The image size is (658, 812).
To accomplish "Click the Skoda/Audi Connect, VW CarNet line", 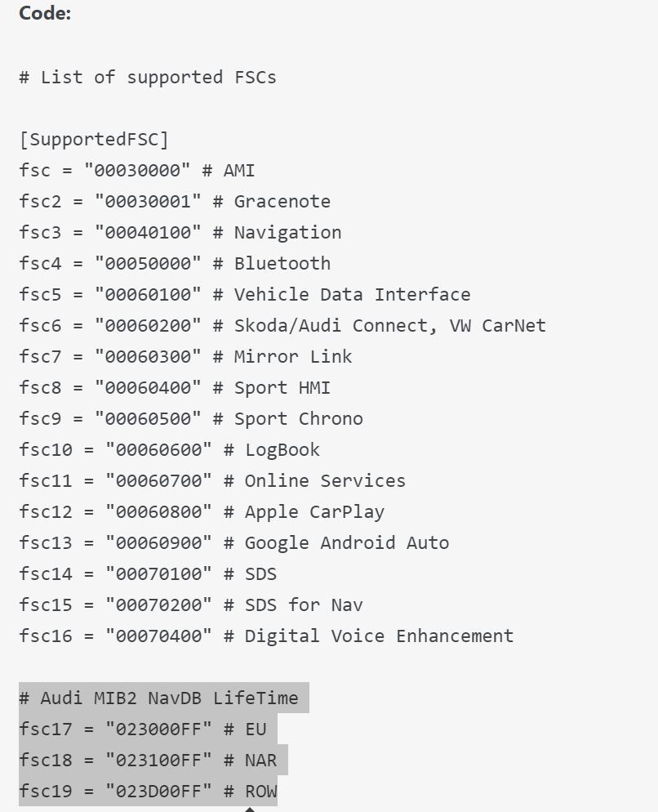I will [x=282, y=326].
